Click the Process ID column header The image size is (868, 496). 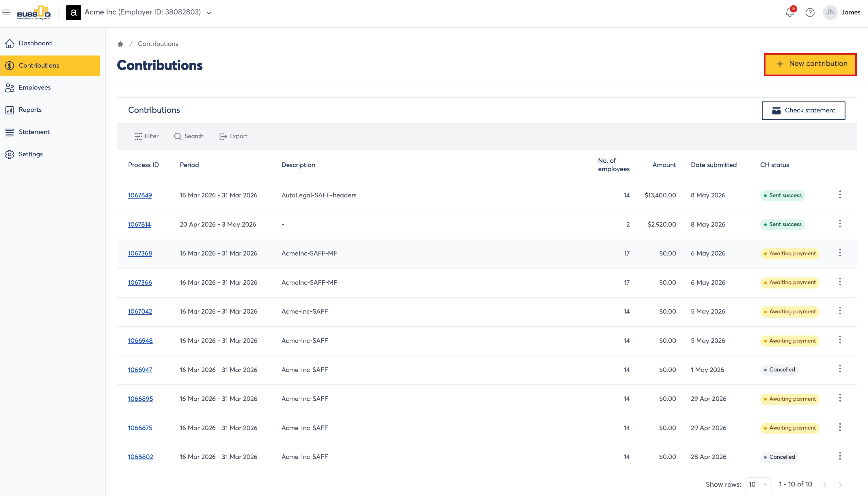pyautogui.click(x=143, y=165)
